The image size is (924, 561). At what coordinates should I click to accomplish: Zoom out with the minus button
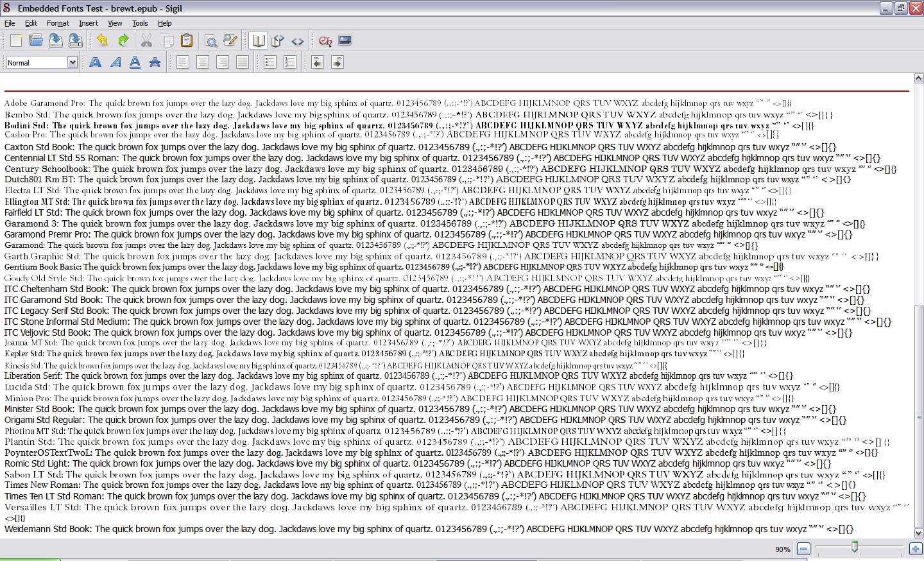803,549
